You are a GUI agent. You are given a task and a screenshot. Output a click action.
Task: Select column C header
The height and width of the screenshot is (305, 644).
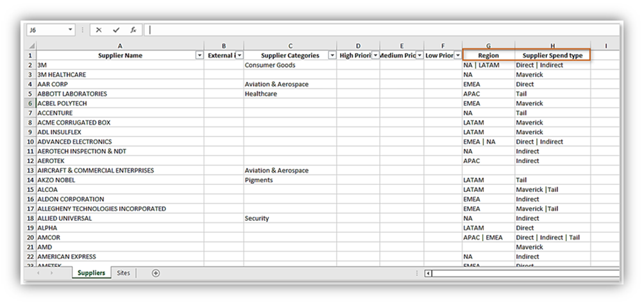[291, 46]
